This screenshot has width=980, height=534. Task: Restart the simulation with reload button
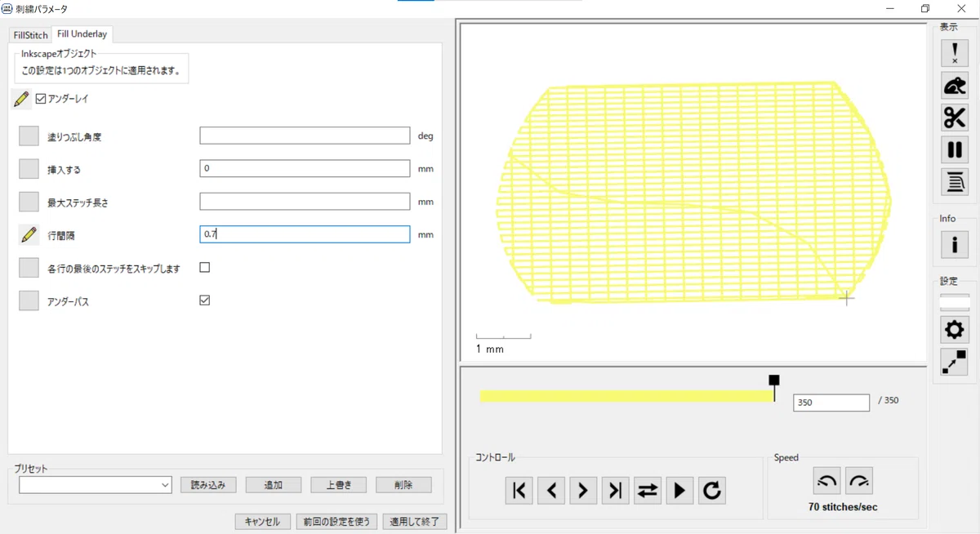[712, 491]
